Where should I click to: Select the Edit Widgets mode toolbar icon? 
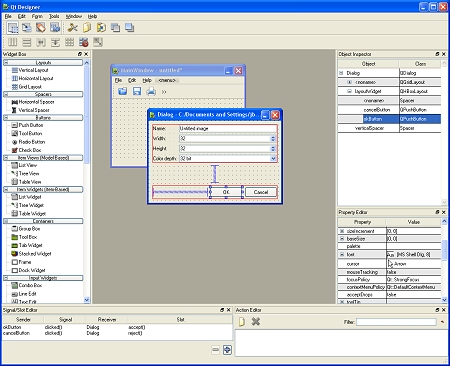point(13,28)
